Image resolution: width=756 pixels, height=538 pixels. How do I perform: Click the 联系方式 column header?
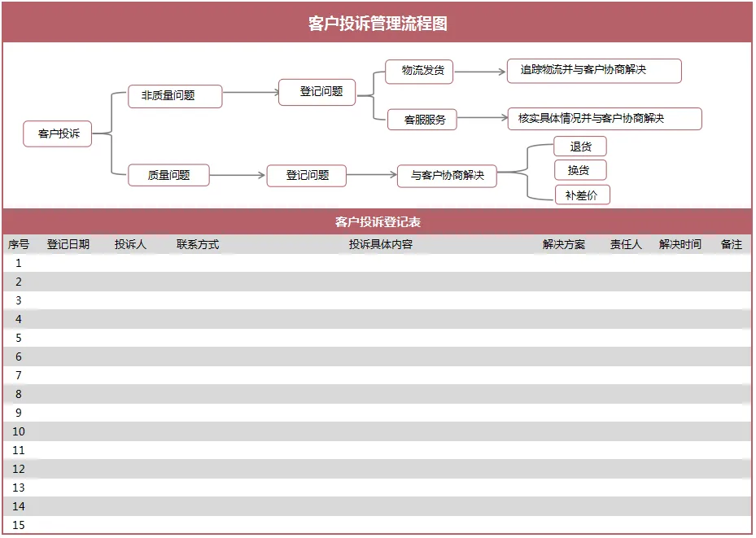pyautogui.click(x=198, y=244)
